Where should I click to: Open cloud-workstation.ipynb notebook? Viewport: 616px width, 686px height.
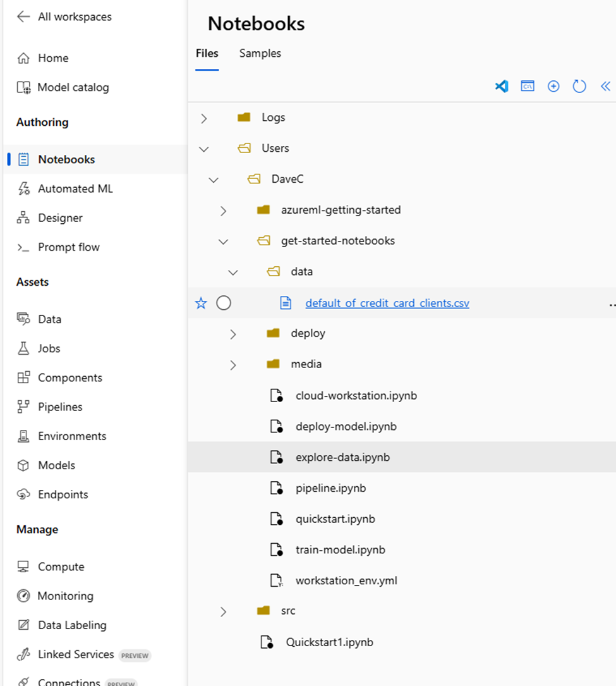point(356,396)
